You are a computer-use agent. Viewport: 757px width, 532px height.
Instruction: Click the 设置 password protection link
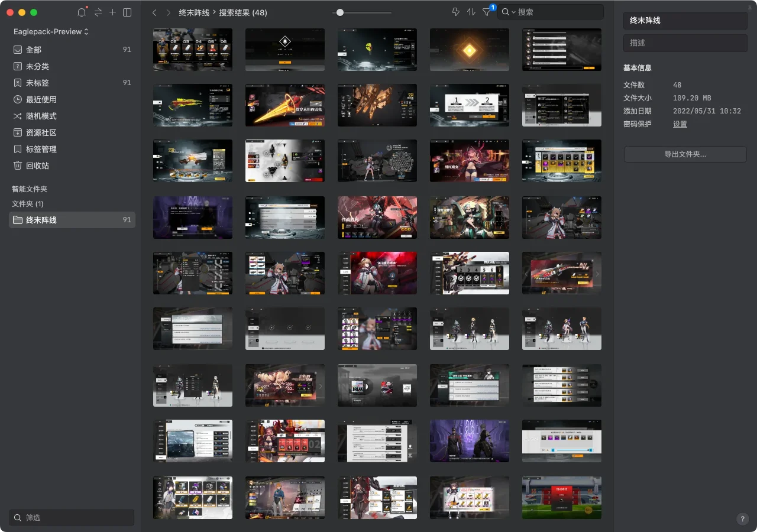click(680, 124)
